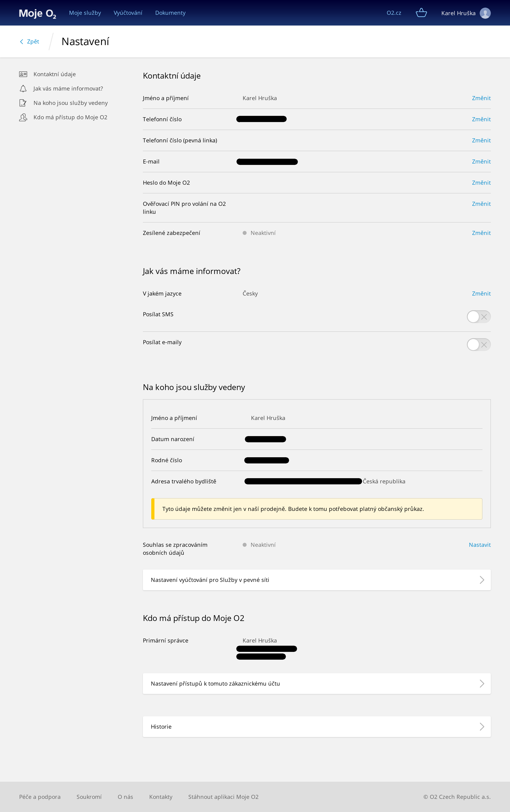Click the person access icon in sidebar
Image resolution: width=510 pixels, height=812 pixels.
[x=23, y=117]
